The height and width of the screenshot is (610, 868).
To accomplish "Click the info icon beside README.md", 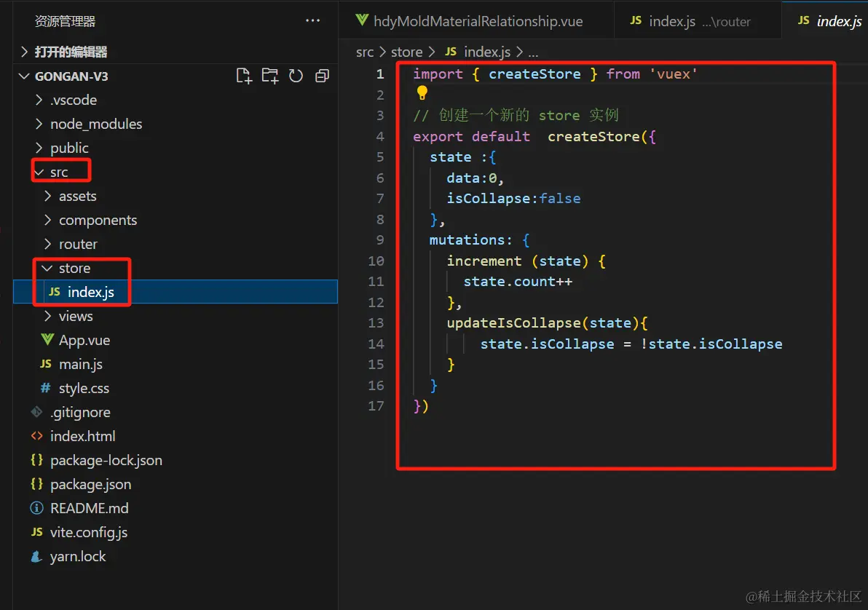I will pos(36,507).
